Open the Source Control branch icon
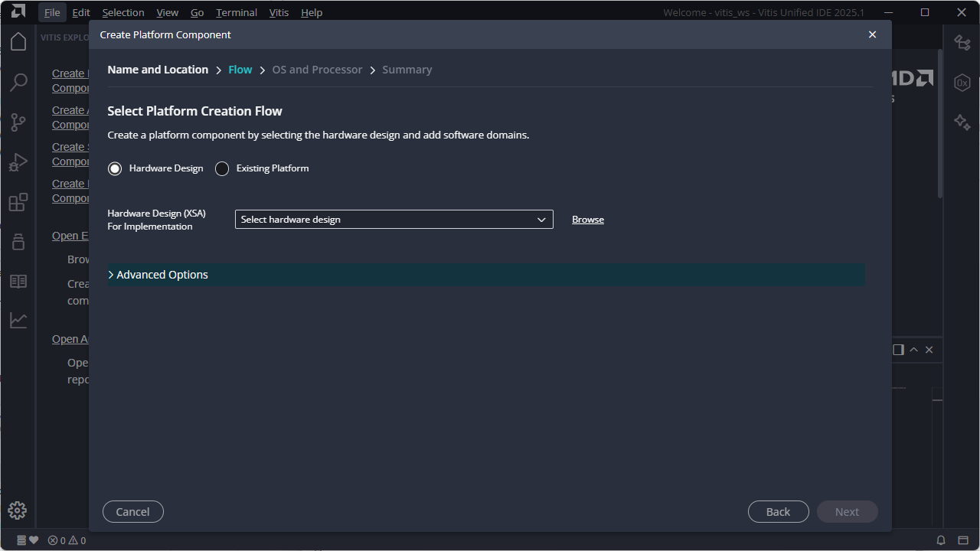Screen dimensions: 980x551 pyautogui.click(x=18, y=122)
